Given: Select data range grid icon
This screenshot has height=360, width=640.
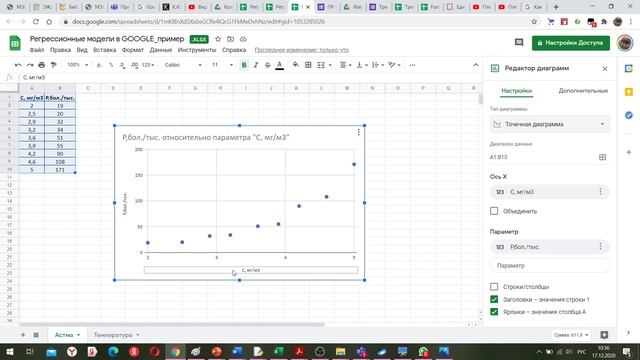Looking at the screenshot, I should pos(602,157).
